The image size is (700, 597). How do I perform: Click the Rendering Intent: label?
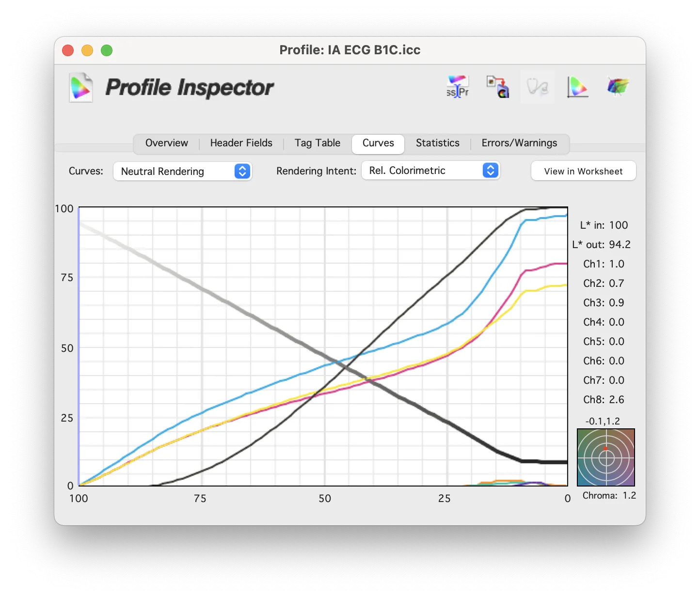316,171
